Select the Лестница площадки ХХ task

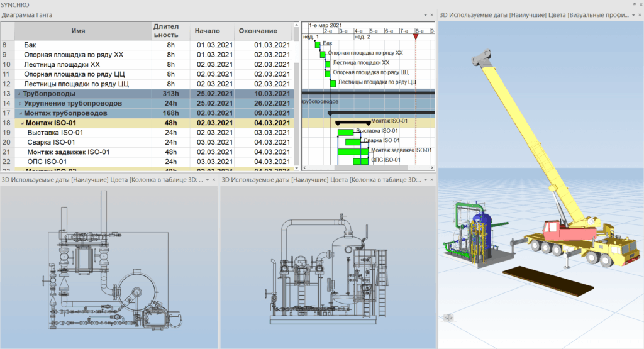point(147,65)
